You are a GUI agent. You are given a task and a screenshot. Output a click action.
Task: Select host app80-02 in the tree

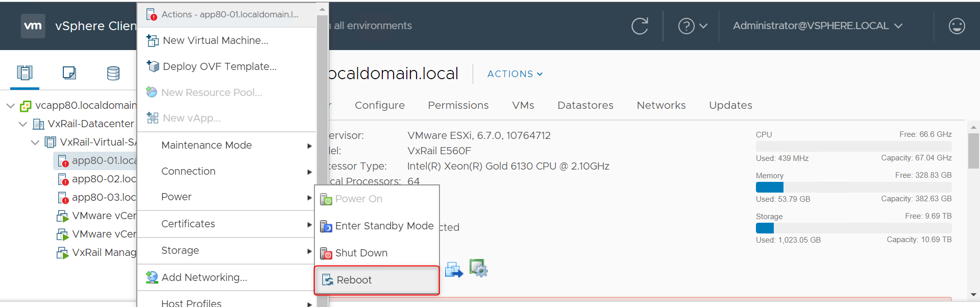(x=104, y=179)
